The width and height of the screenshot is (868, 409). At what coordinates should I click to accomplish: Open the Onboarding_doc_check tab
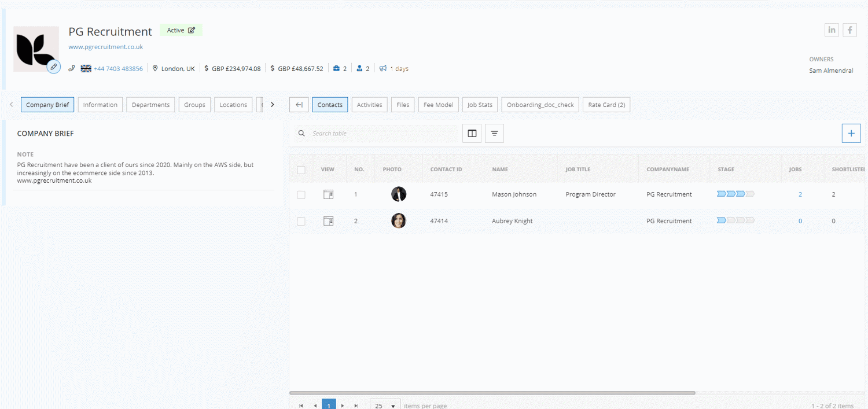[540, 105]
